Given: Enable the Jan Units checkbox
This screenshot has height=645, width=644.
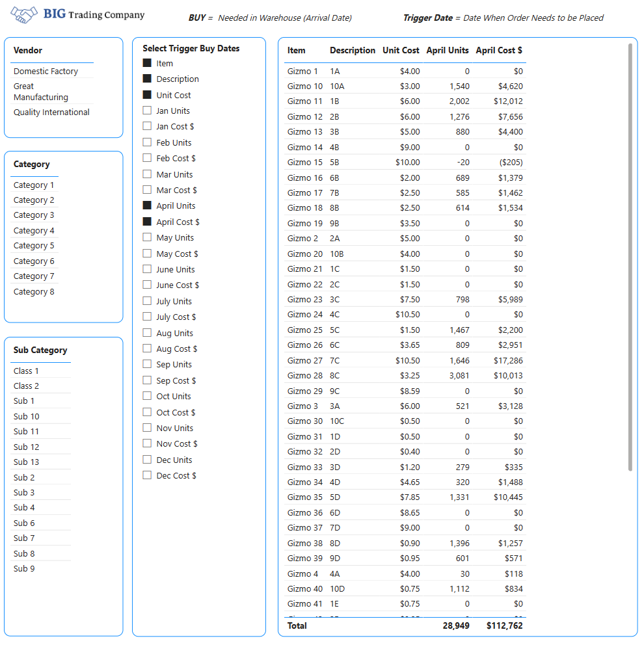Looking at the screenshot, I should pyautogui.click(x=147, y=111).
